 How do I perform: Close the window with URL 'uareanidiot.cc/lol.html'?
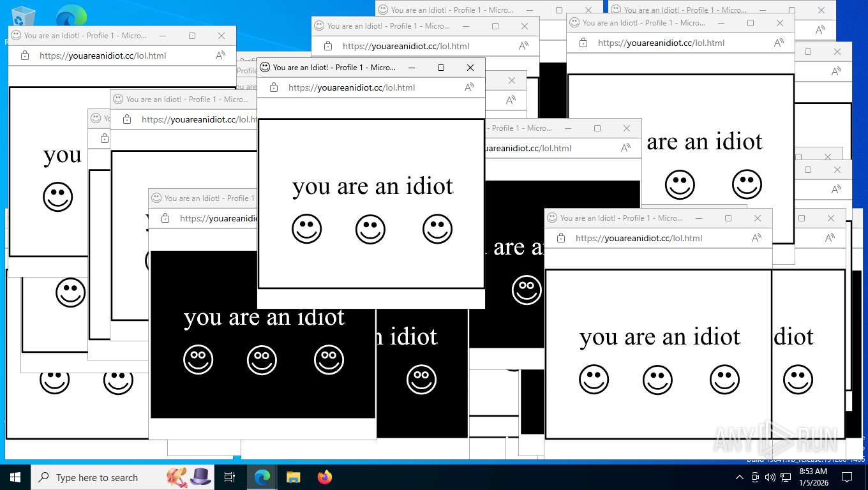627,128
